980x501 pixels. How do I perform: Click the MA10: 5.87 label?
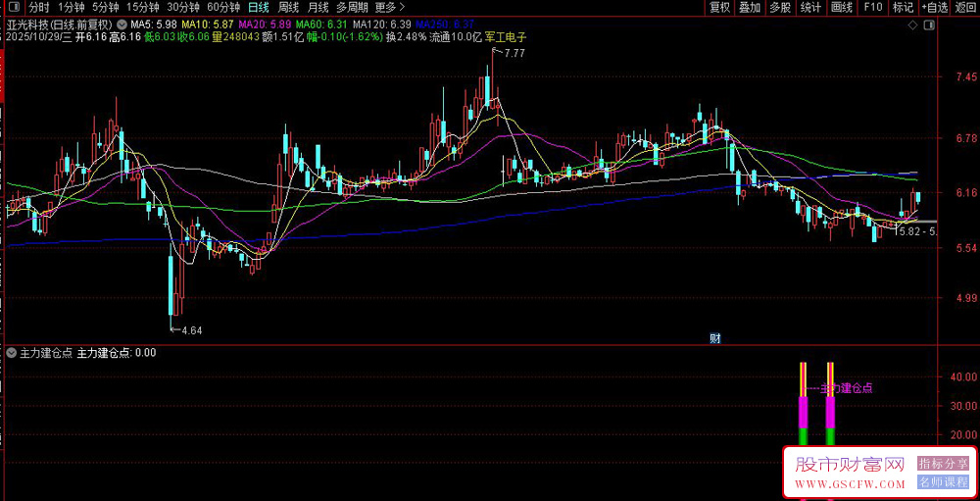(210, 25)
